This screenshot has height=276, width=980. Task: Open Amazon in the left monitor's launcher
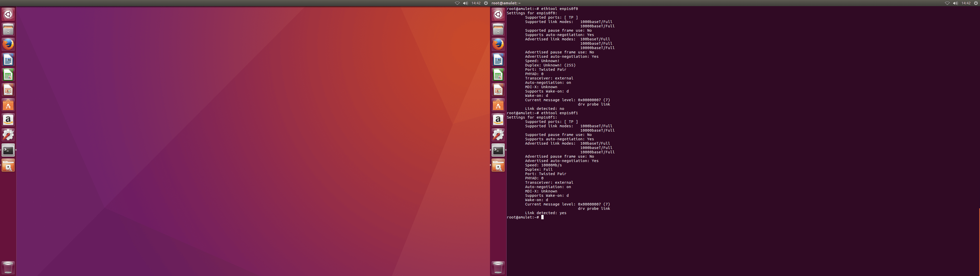point(8,120)
